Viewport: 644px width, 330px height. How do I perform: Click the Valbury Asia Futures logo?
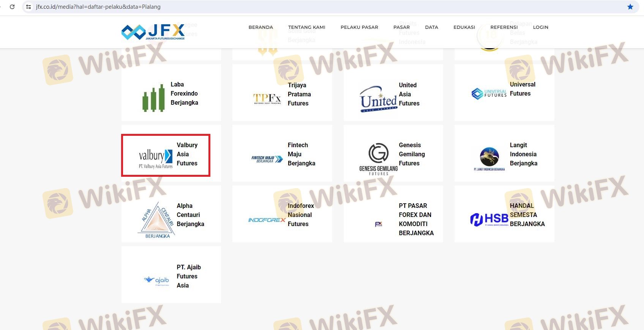pyautogui.click(x=156, y=159)
